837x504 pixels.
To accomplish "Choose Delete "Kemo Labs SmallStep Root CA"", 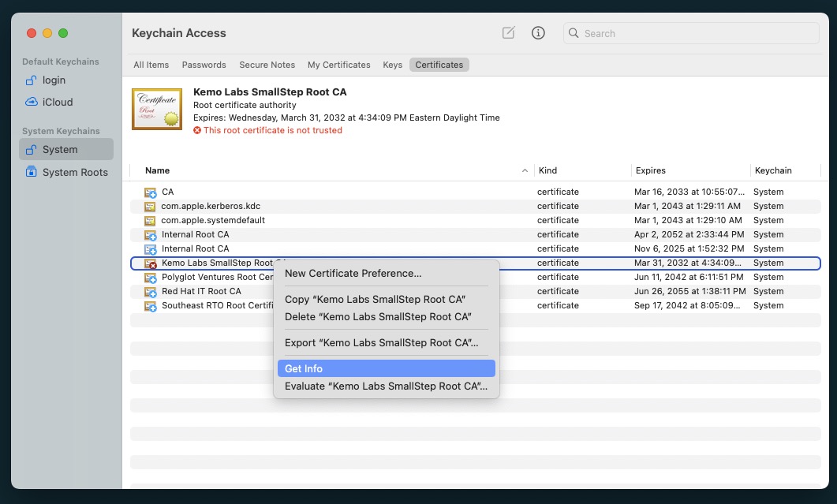I will coord(378,316).
